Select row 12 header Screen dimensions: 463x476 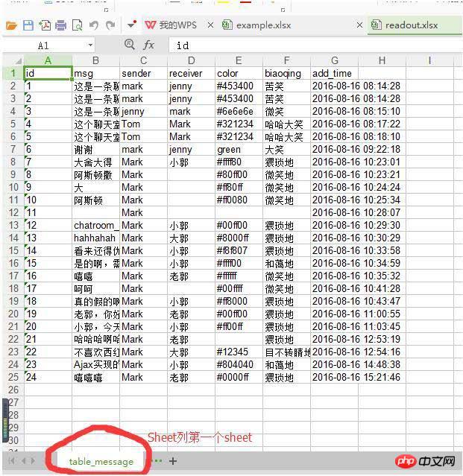tap(13, 212)
